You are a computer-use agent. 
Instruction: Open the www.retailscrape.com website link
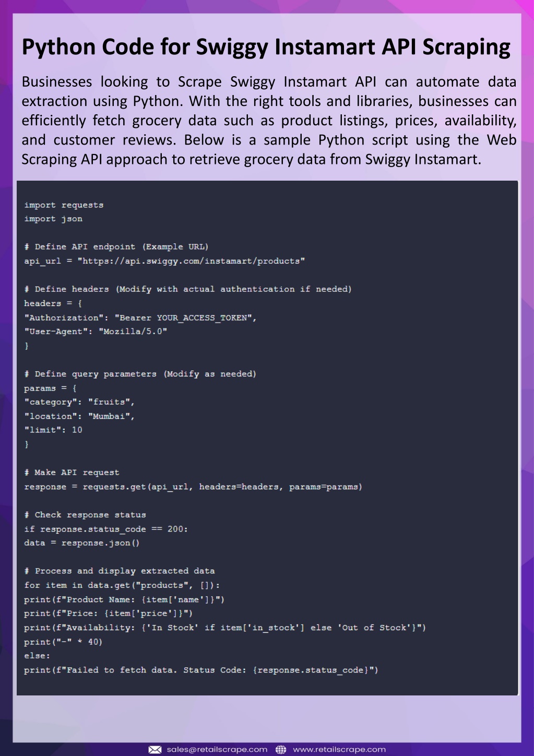point(339,750)
